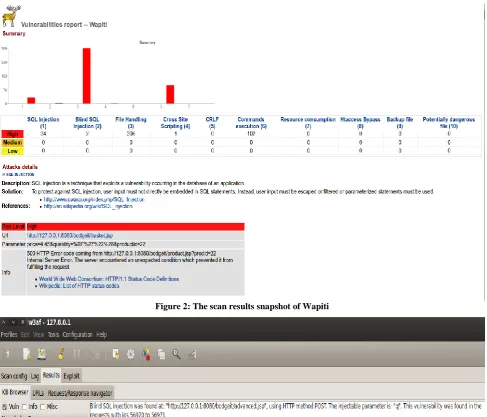
Task: Click the red Risk Level High bar
Action: pos(123,227)
